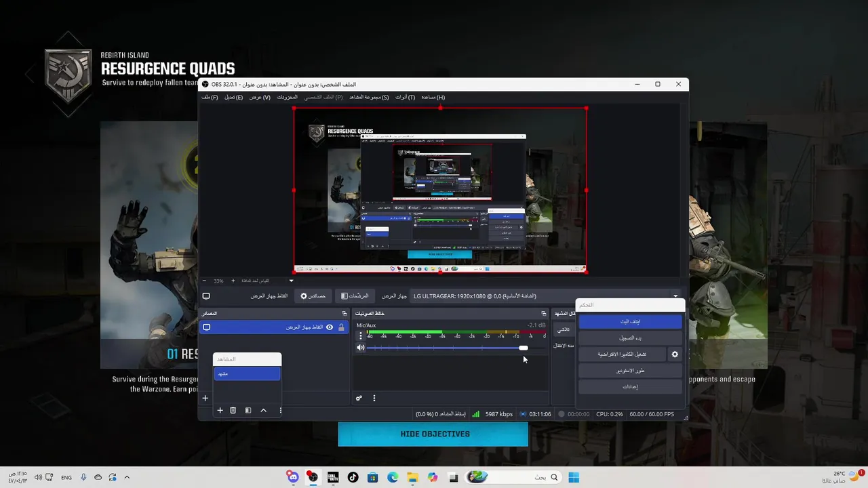This screenshot has width=868, height=488.
Task: Click the 5987 kbps bitrate status
Action: point(499,414)
